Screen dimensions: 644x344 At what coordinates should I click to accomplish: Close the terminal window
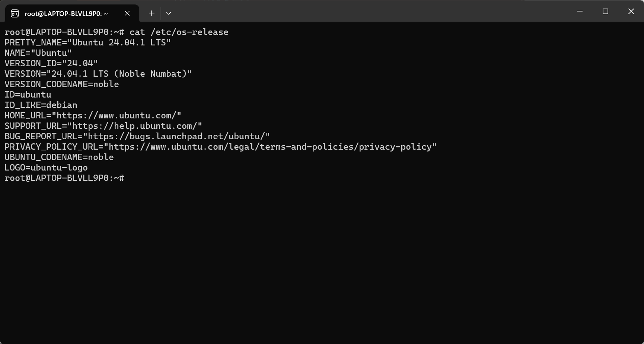tap(631, 12)
